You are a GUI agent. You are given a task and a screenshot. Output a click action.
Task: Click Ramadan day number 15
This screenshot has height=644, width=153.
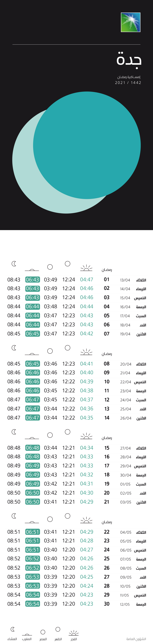[x=107, y=448]
